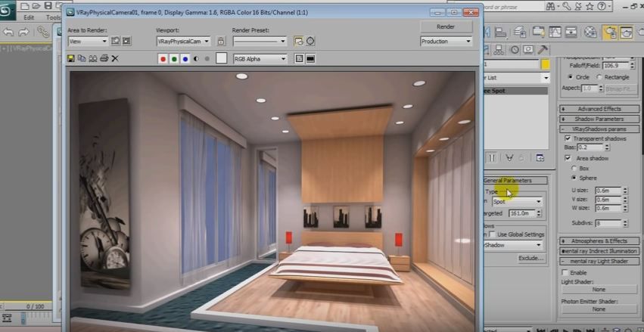The image size is (644, 332).
Task: Open the RGB Alpha channel dropdown
Action: pyautogui.click(x=260, y=59)
